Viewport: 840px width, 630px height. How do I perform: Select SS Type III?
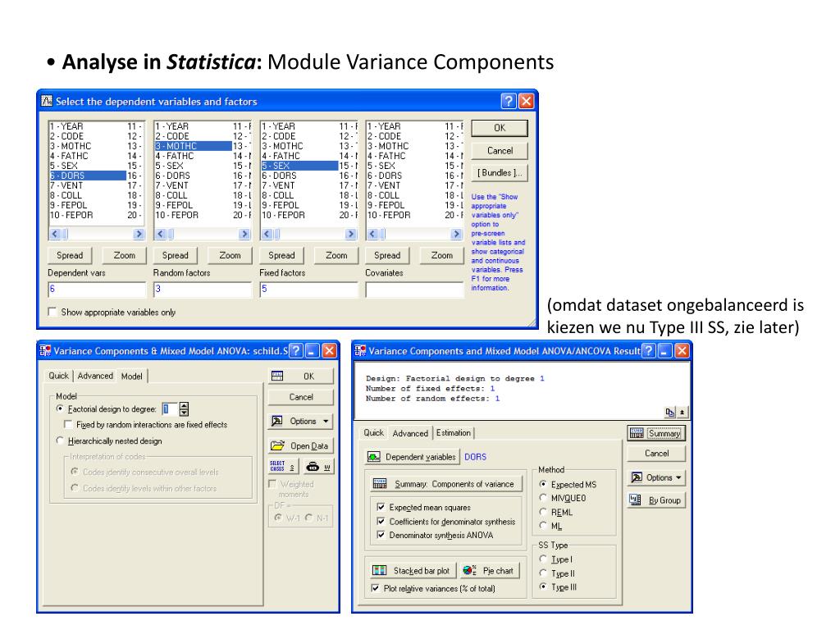click(x=543, y=587)
